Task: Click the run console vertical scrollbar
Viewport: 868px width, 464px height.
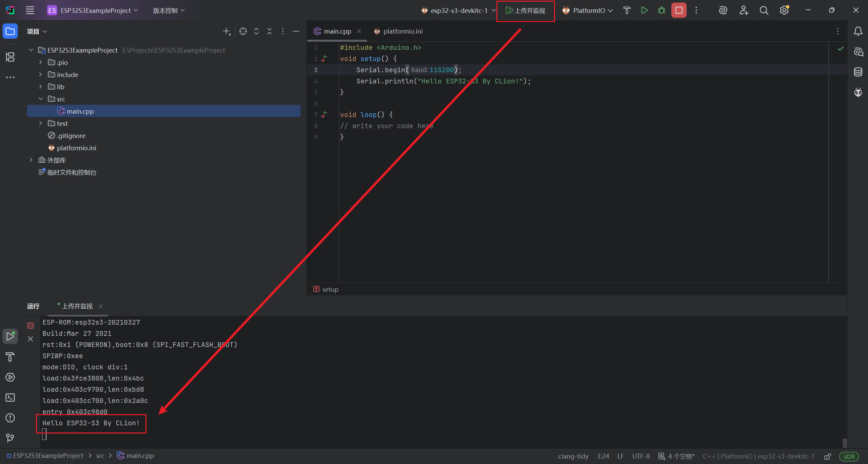Action: click(845, 442)
